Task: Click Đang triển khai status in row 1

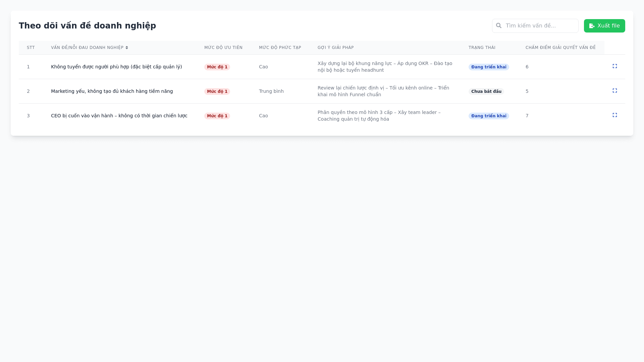Action: (488, 67)
